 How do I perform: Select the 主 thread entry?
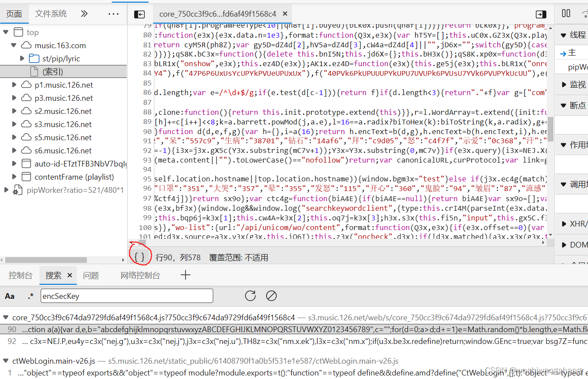572,53
